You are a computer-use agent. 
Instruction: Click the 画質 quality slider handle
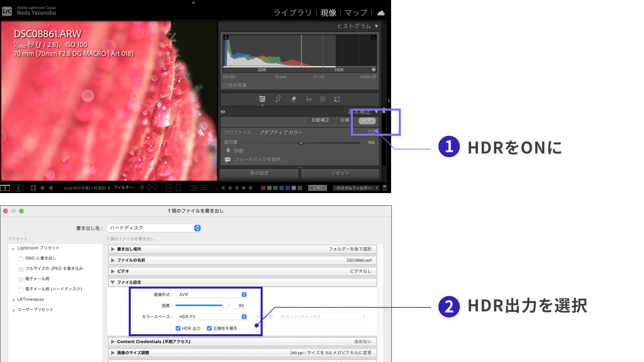[x=225, y=305]
